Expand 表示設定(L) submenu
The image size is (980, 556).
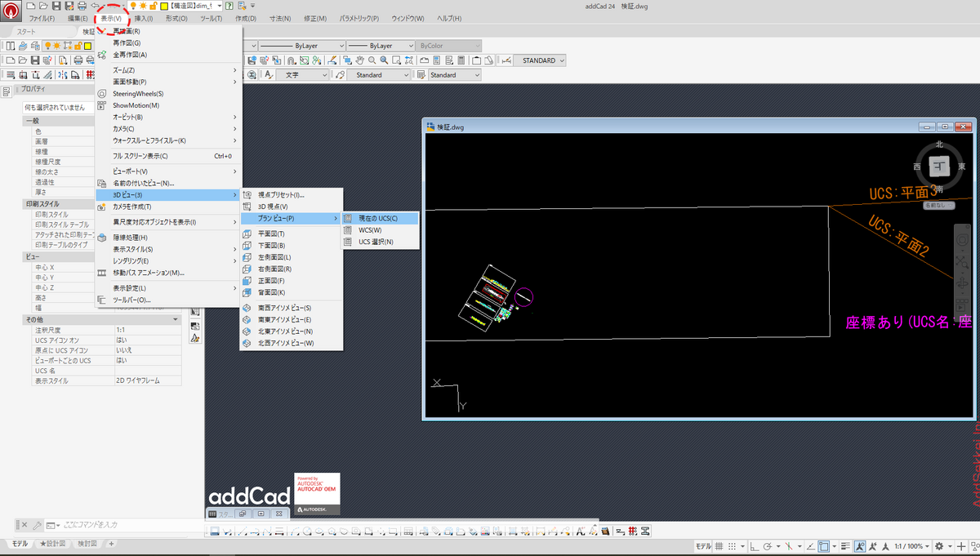click(x=168, y=288)
